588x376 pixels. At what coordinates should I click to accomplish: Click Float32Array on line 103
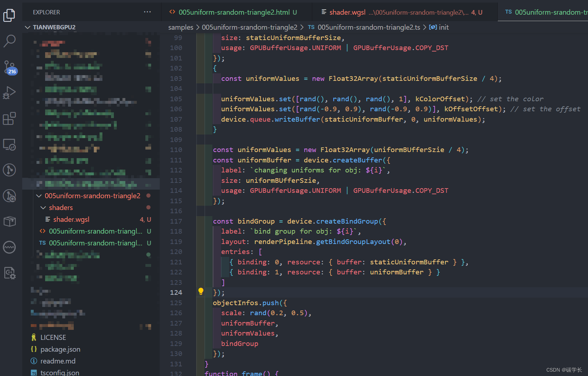tap(353, 78)
